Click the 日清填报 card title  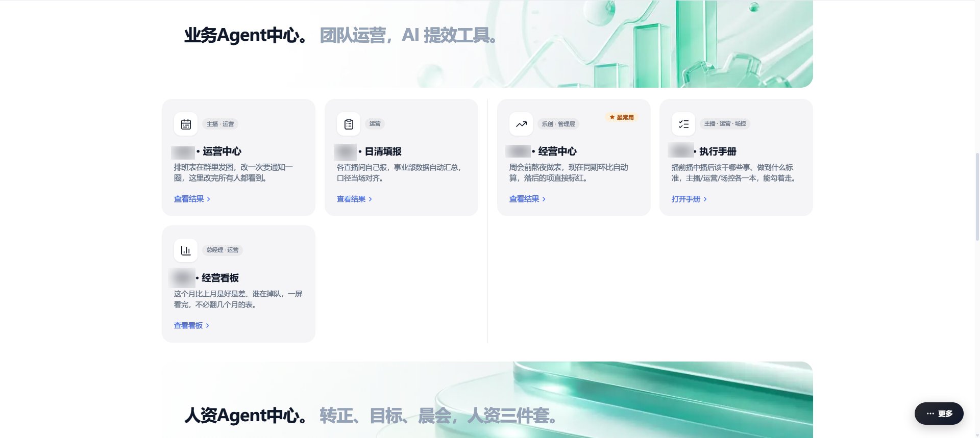383,151
